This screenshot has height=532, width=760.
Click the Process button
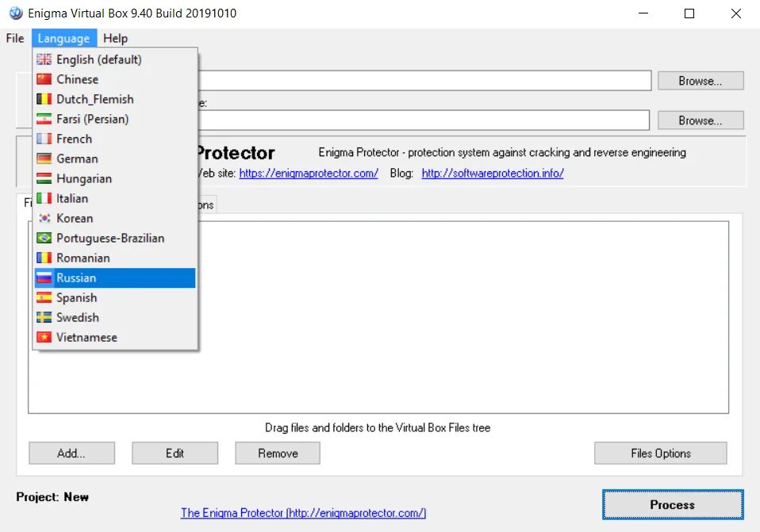tap(673, 504)
